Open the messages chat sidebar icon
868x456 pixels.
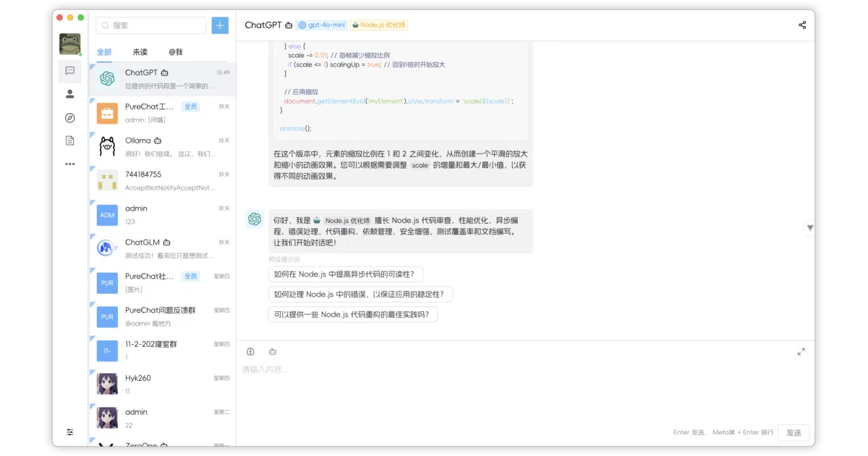click(70, 71)
